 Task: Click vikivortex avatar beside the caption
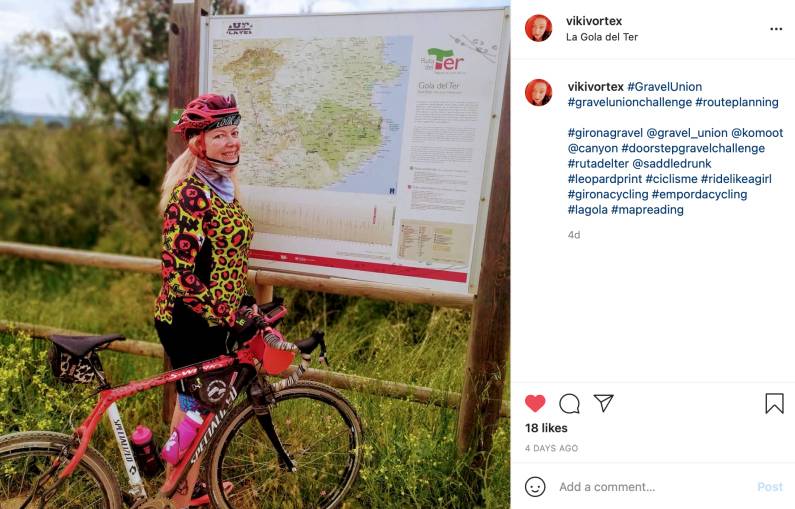coord(538,92)
